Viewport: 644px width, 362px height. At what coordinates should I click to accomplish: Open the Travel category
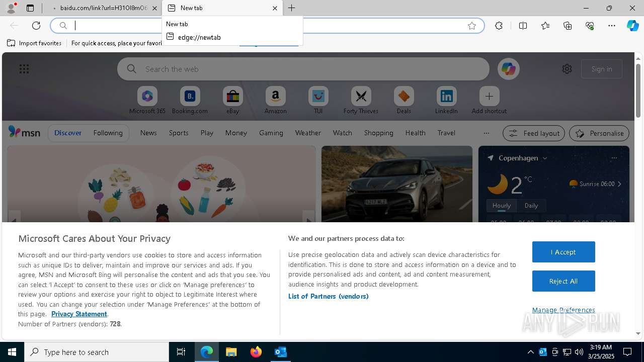pos(446,133)
